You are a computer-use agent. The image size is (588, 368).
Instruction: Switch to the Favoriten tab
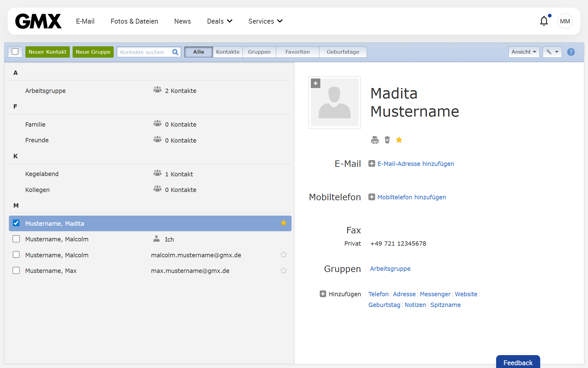tap(297, 52)
